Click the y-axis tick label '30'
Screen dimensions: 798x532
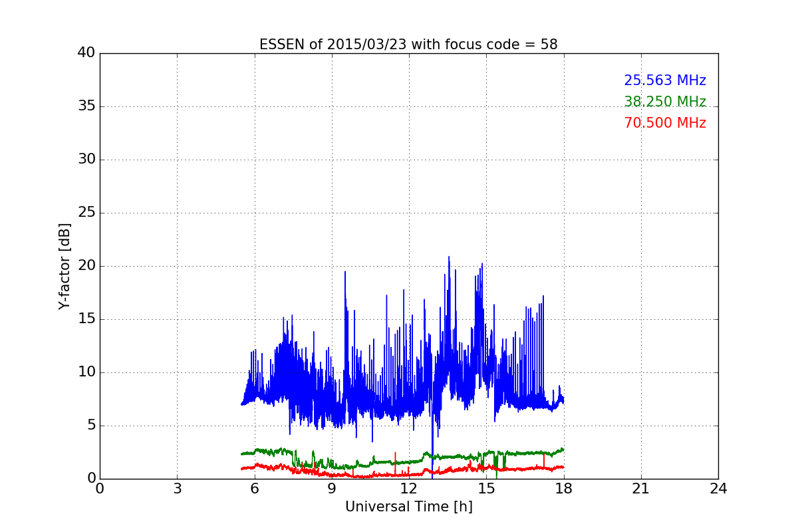click(x=86, y=160)
